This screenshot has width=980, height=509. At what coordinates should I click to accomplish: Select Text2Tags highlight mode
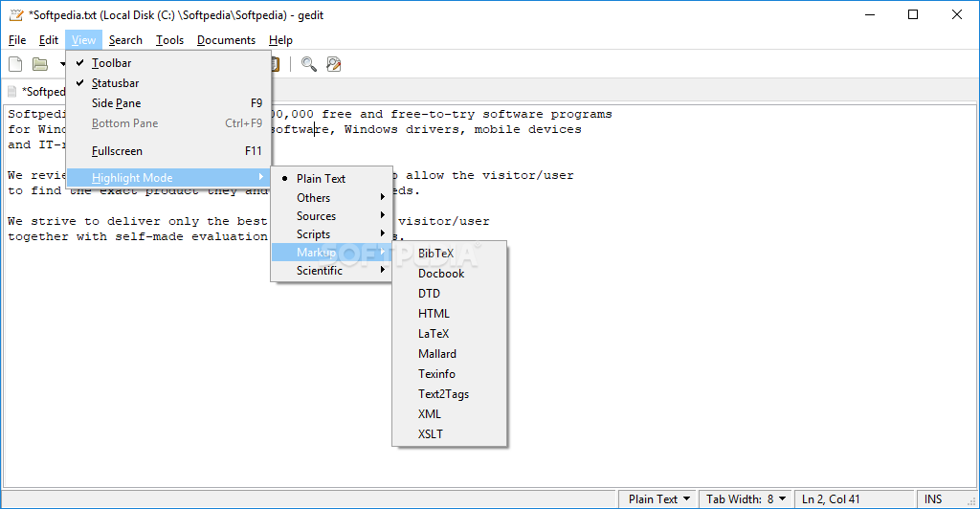pyautogui.click(x=450, y=394)
